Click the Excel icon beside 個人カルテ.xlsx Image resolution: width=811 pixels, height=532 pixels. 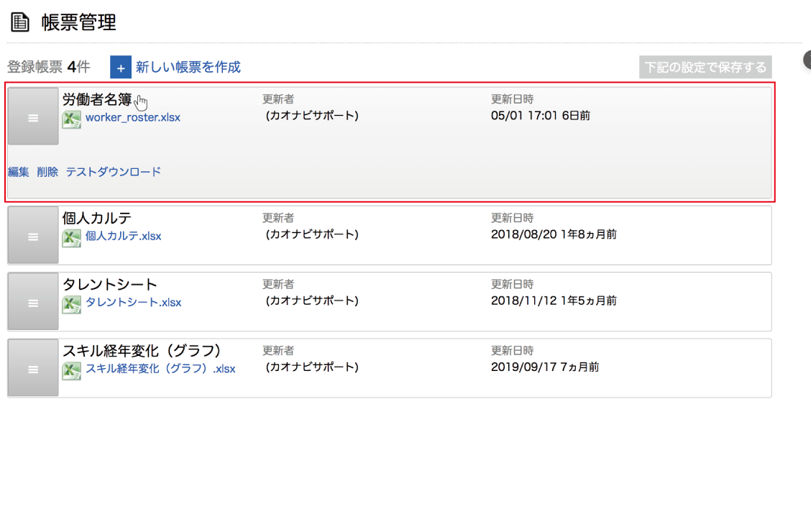click(71, 237)
